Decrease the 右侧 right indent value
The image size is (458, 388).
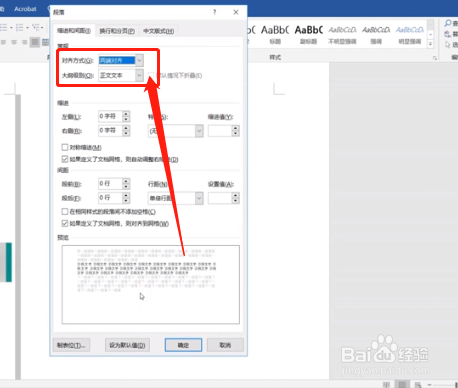point(126,133)
